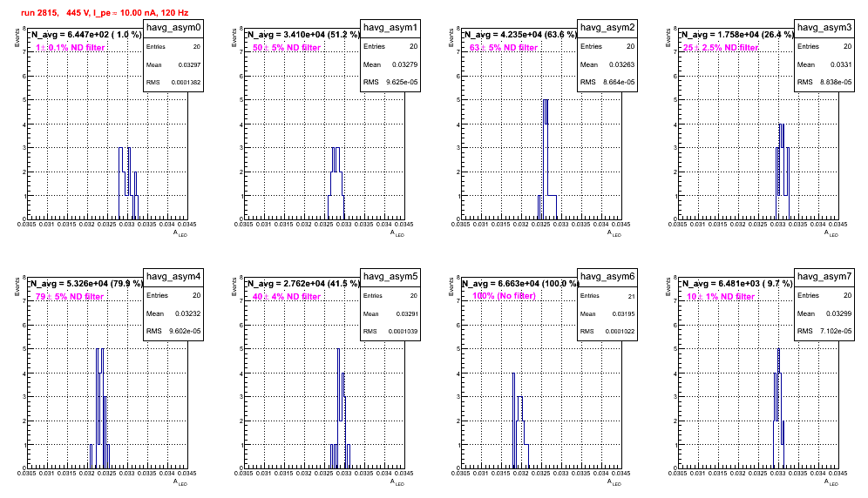Click the Entries row in havg_asym0 stats
This screenshot has width=868, height=498.
click(x=173, y=47)
